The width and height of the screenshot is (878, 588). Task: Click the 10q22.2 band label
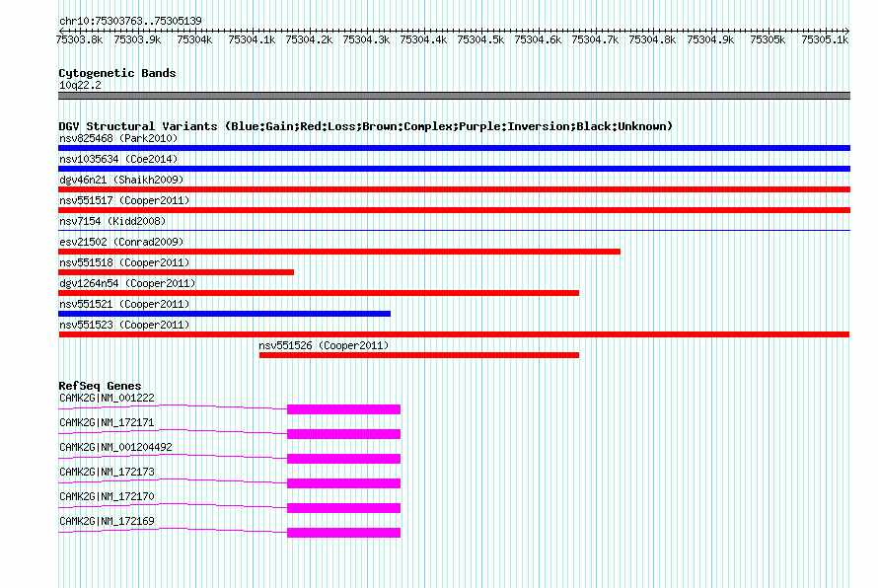click(x=80, y=85)
